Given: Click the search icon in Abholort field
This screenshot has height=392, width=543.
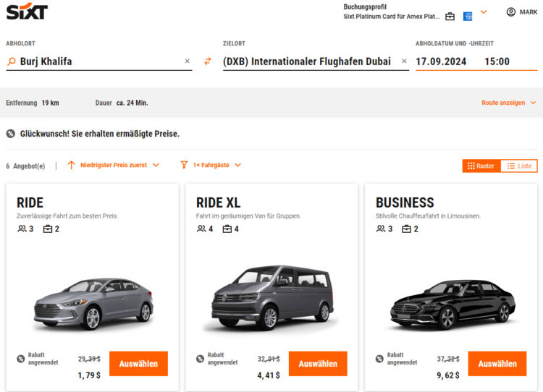Looking at the screenshot, I should click(11, 61).
